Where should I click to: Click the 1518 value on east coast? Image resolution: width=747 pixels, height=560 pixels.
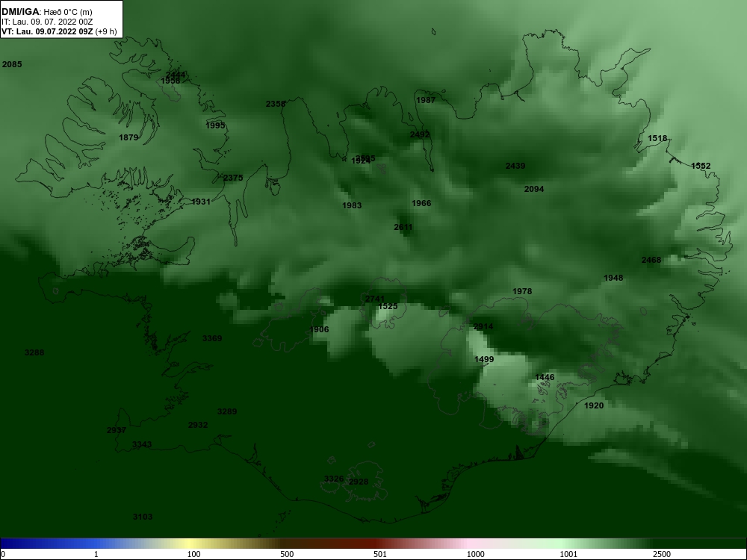[657, 139]
